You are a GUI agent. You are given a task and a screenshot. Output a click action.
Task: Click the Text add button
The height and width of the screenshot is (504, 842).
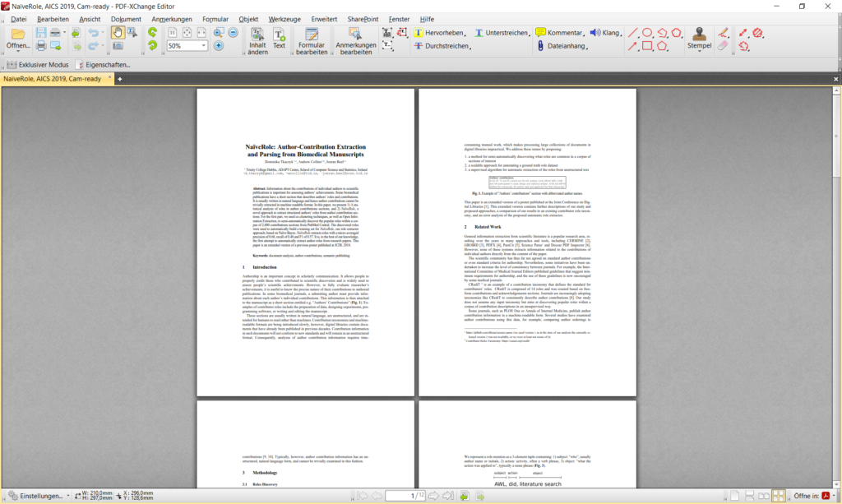tap(279, 39)
